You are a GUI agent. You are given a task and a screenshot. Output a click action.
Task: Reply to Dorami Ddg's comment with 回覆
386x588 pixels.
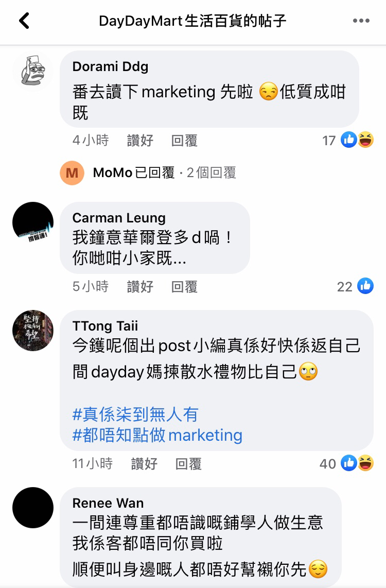point(184,141)
